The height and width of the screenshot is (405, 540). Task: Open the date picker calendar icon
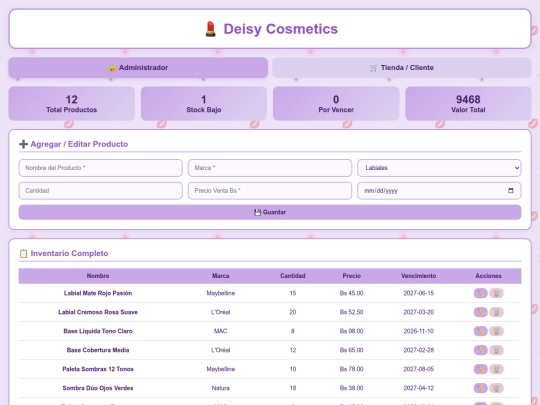point(511,190)
